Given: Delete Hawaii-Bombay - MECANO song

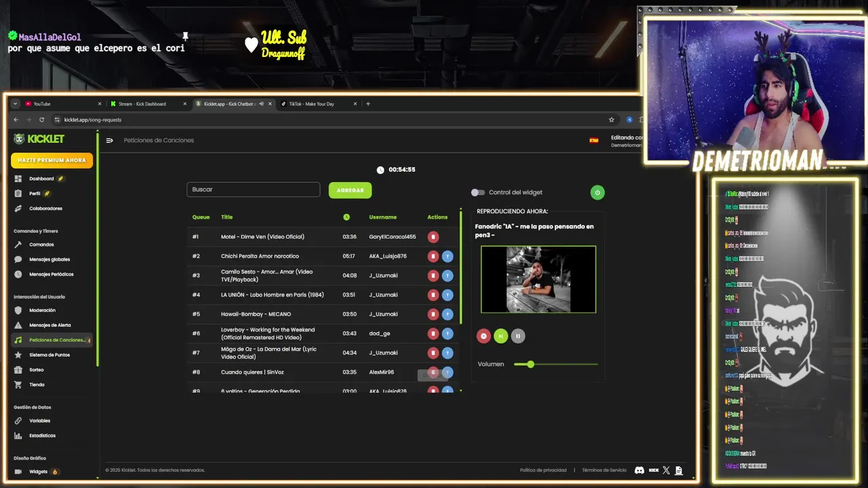Looking at the screenshot, I should tap(433, 314).
